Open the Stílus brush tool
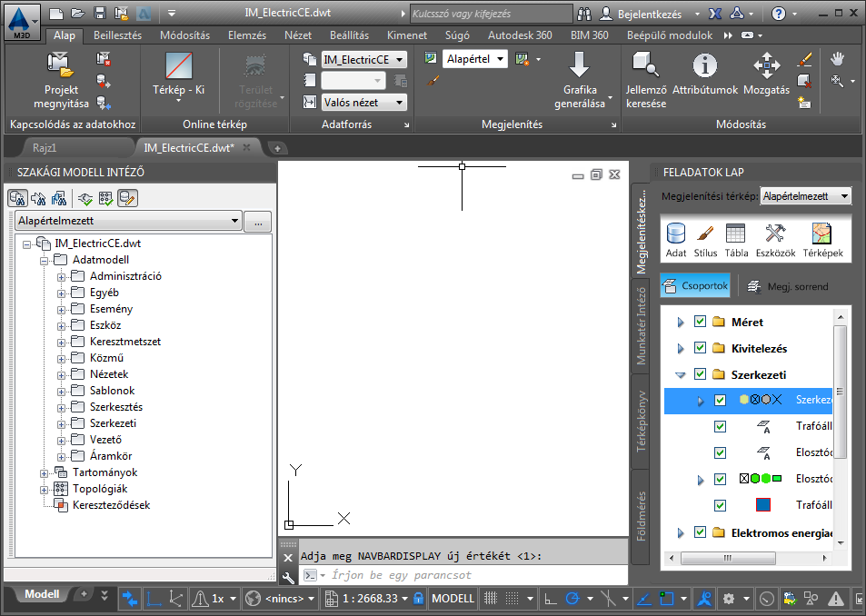Viewport: 866px width, 616px height. click(x=705, y=240)
